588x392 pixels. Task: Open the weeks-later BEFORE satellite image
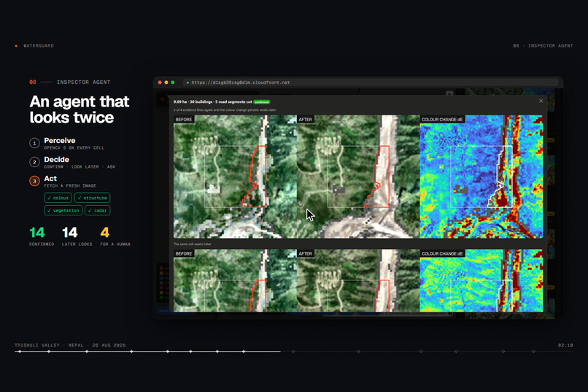(x=235, y=280)
